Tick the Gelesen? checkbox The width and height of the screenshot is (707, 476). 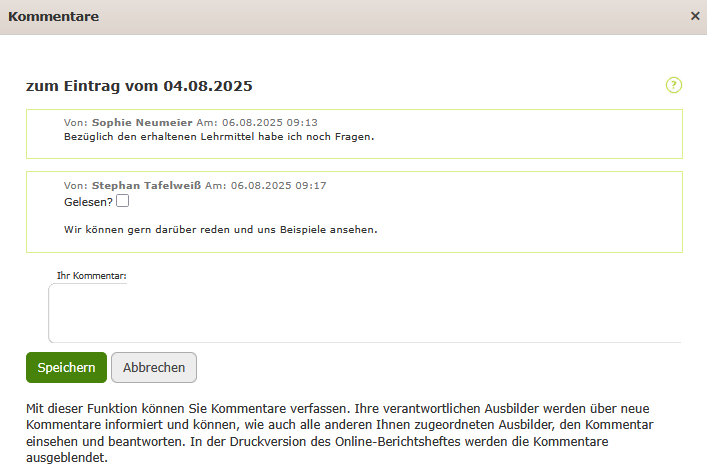coord(122,201)
